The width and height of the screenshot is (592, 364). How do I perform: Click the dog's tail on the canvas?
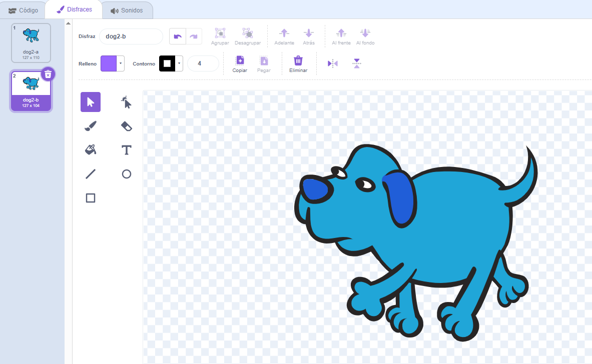[525, 181]
